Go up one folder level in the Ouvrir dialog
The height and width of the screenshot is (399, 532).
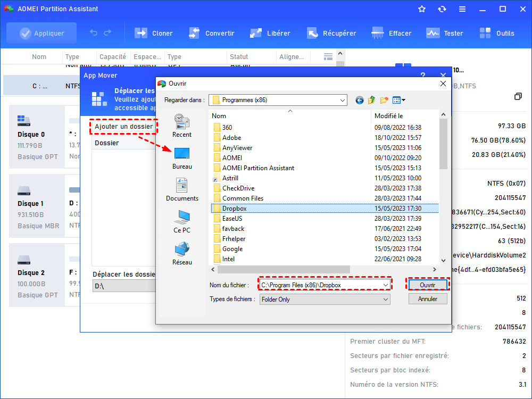pos(371,100)
